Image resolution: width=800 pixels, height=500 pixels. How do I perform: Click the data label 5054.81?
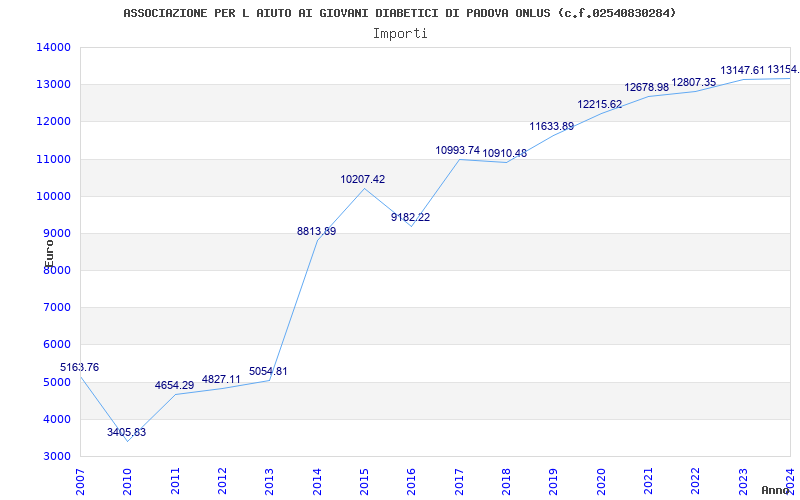point(268,371)
